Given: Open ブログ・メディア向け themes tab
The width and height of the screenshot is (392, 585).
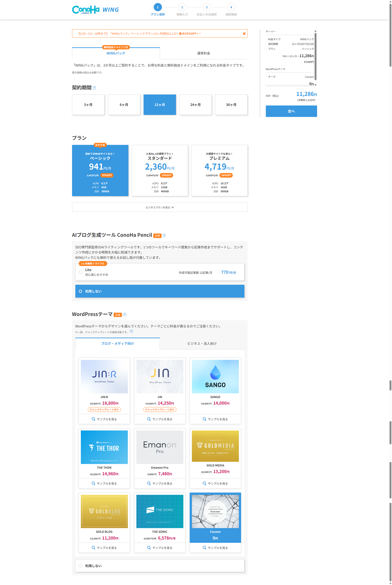Looking at the screenshot, I should tap(118, 343).
